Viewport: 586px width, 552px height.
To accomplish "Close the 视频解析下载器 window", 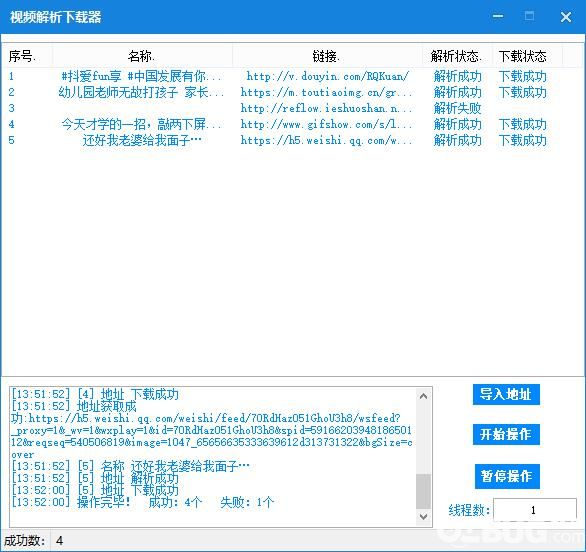I will pyautogui.click(x=566, y=17).
